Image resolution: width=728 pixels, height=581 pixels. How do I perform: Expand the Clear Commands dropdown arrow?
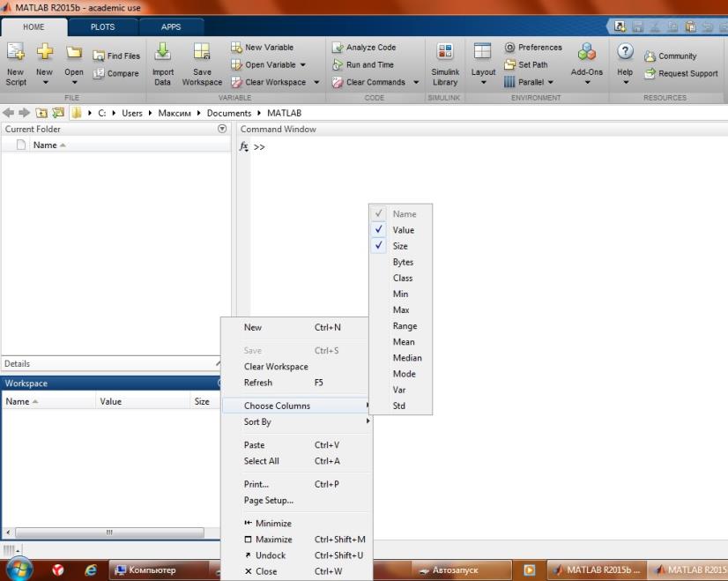[416, 82]
